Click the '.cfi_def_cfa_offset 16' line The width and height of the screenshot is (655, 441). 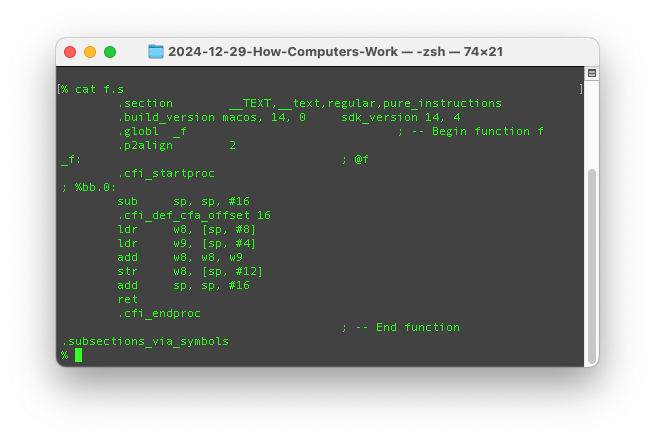point(194,215)
